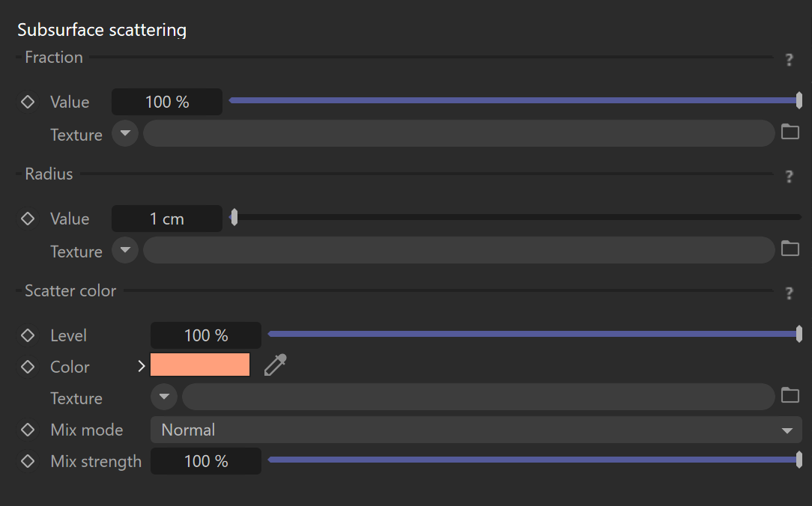Open help for Scatter color section
Viewport: 812px width, 506px height.
(x=789, y=293)
